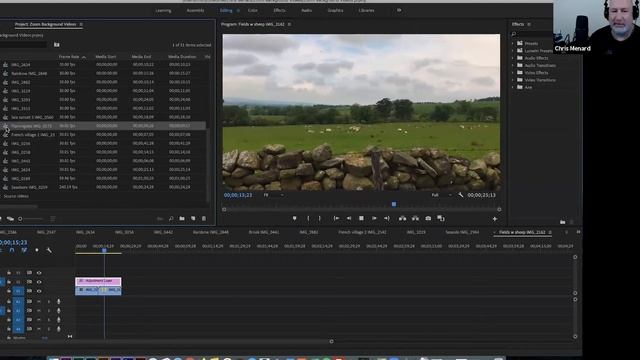Switch Project panel to Icon View
This screenshot has height=360, width=640.
click(x=10, y=219)
